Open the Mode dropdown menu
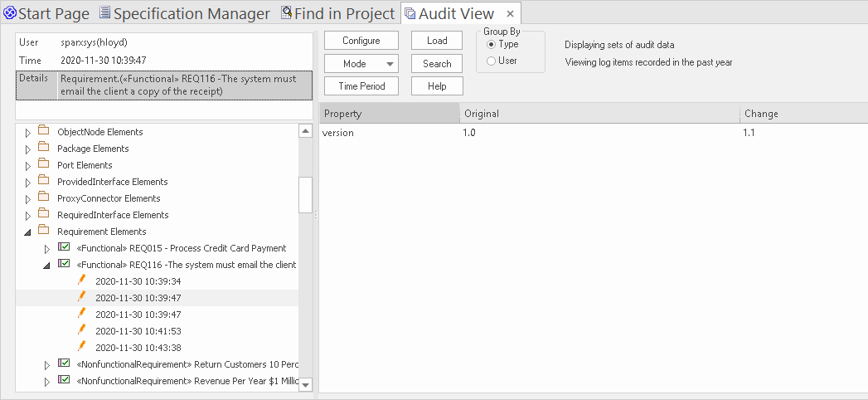868x400 pixels. (x=361, y=64)
